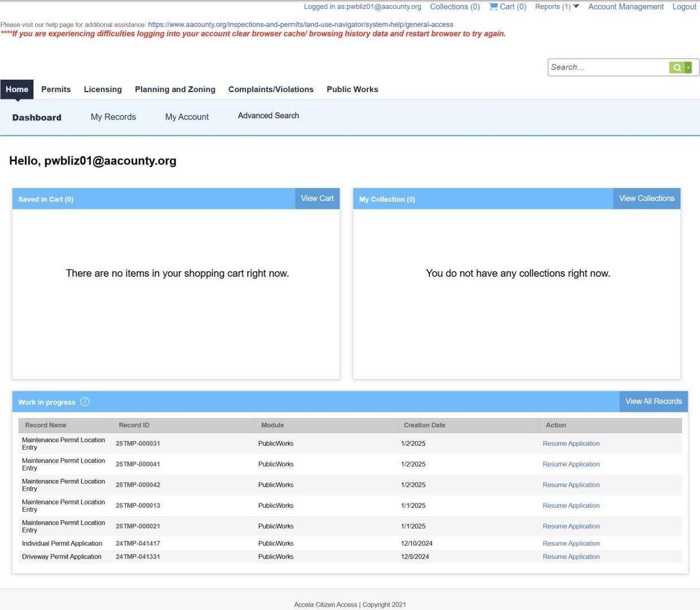700x610 pixels.
Task: Resume Application for record 25TMP-000041
Action: (571, 464)
